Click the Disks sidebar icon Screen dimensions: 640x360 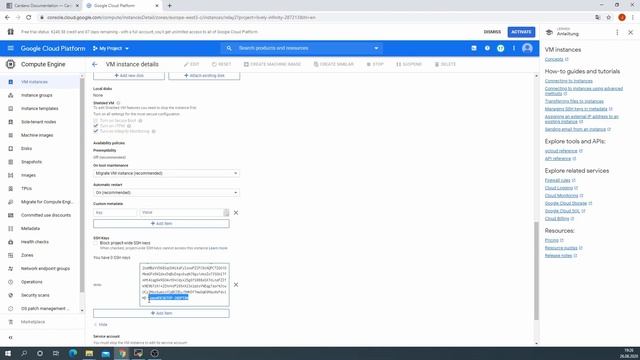coord(11,149)
